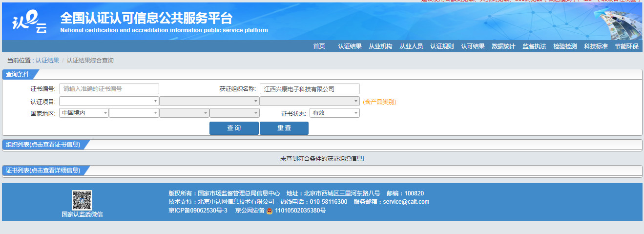Viewport: 644px width, 234px height.
Task: Open the 认可结果 menu
Action: point(473,46)
